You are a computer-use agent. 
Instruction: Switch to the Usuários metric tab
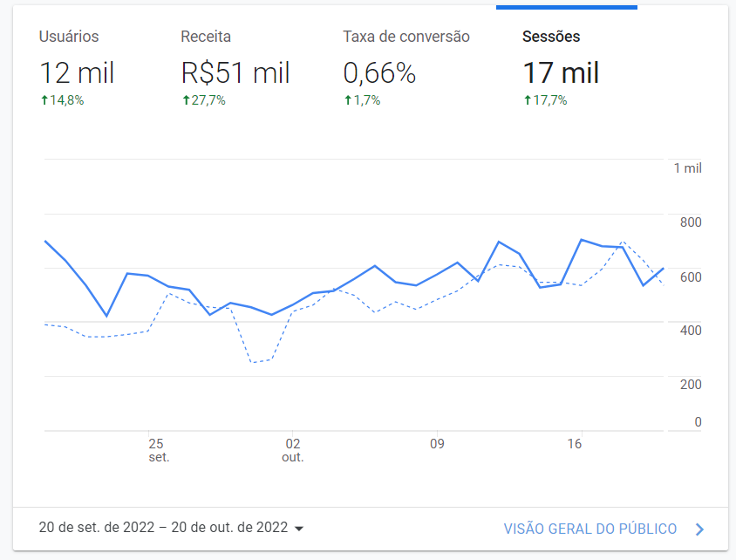[x=69, y=37]
